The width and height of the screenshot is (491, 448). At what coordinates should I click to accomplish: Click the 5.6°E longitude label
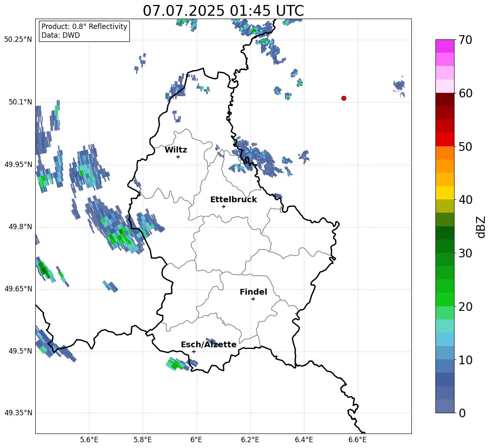pyautogui.click(x=89, y=440)
